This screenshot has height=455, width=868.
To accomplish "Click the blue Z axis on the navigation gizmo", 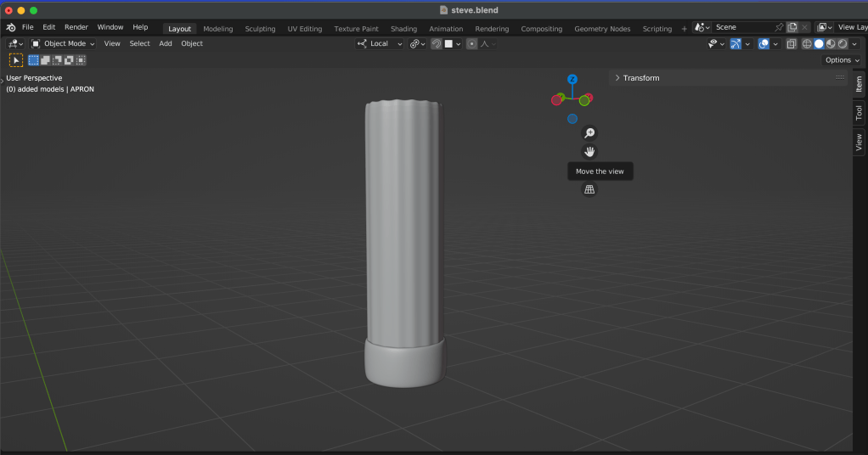I will (x=572, y=79).
